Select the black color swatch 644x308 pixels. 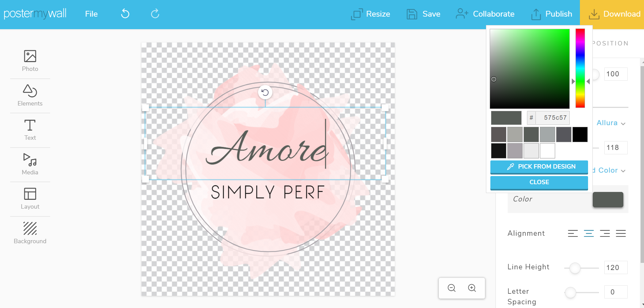click(580, 135)
